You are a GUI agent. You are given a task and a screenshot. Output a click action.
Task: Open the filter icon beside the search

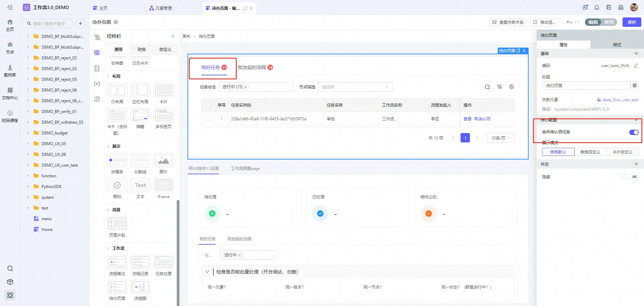(x=499, y=87)
